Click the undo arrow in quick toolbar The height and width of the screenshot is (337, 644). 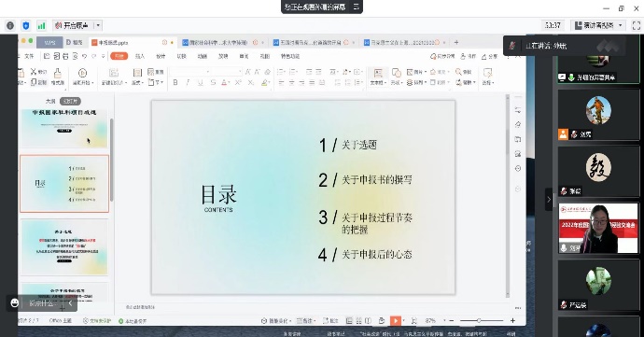tap(84, 56)
